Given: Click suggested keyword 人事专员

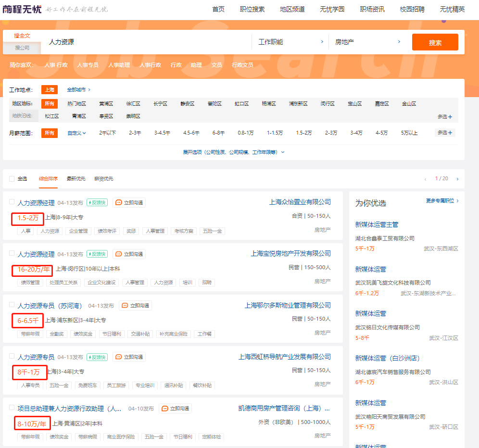Looking at the screenshot, I should [88, 65].
